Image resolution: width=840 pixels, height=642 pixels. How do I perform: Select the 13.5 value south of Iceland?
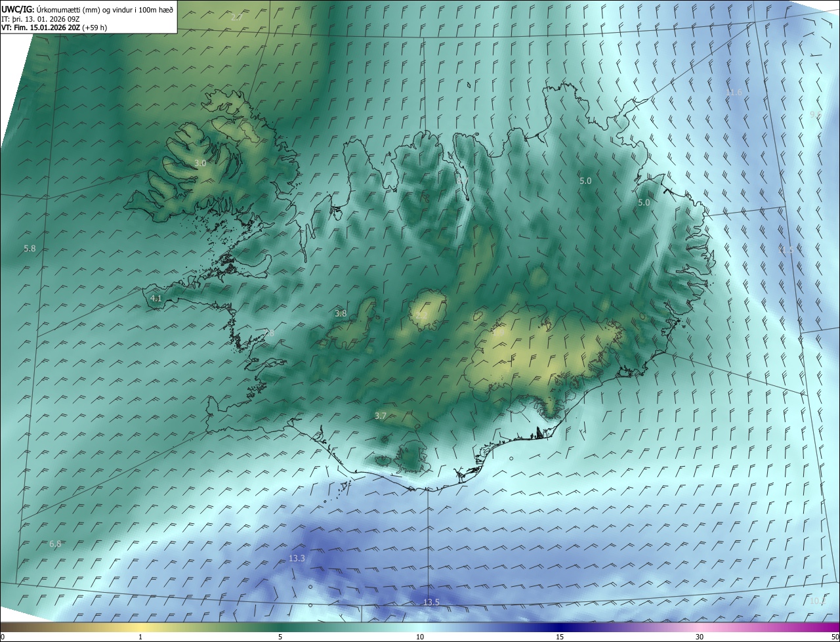click(x=431, y=603)
